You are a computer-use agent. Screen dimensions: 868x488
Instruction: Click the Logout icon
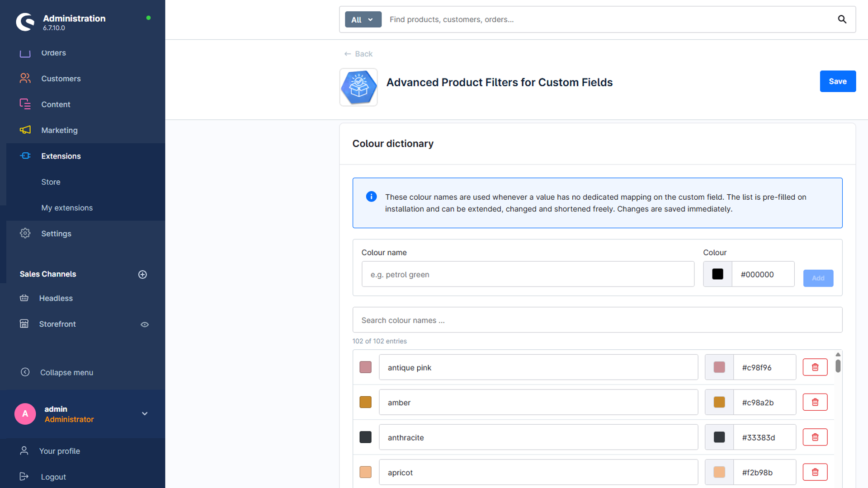tap(24, 476)
